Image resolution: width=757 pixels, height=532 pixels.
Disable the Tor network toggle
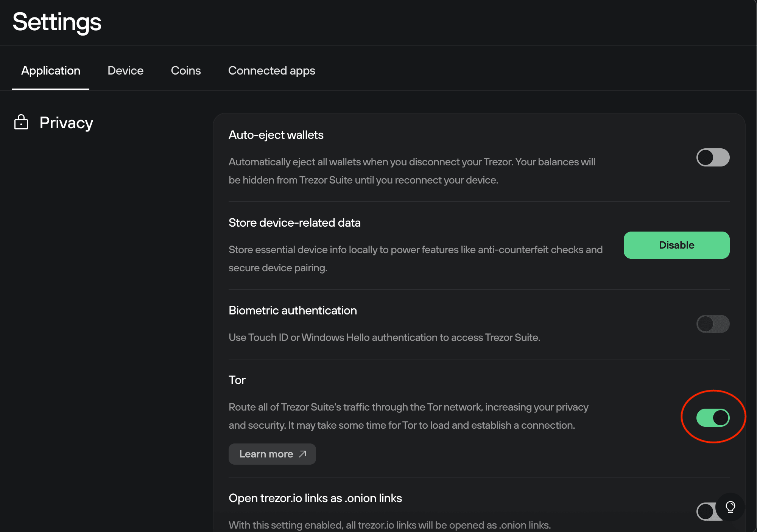pyautogui.click(x=713, y=417)
